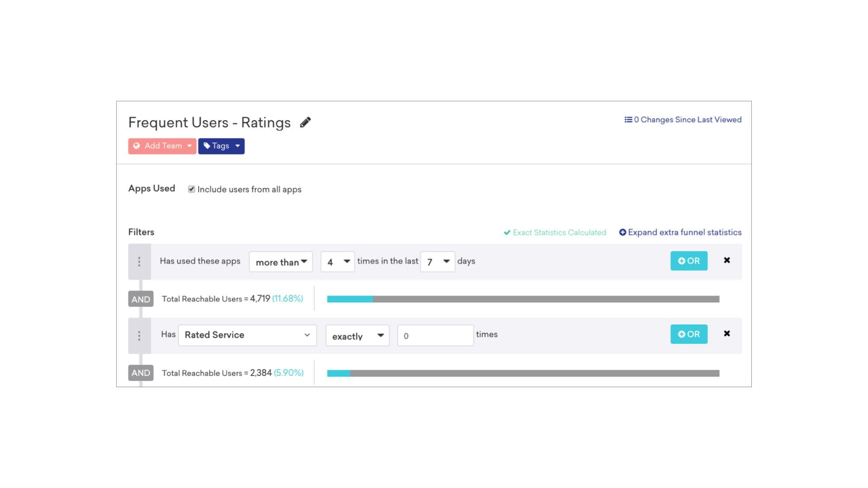Click the changes list icon at top right
Screen dimensions: 868x488
(x=628, y=120)
